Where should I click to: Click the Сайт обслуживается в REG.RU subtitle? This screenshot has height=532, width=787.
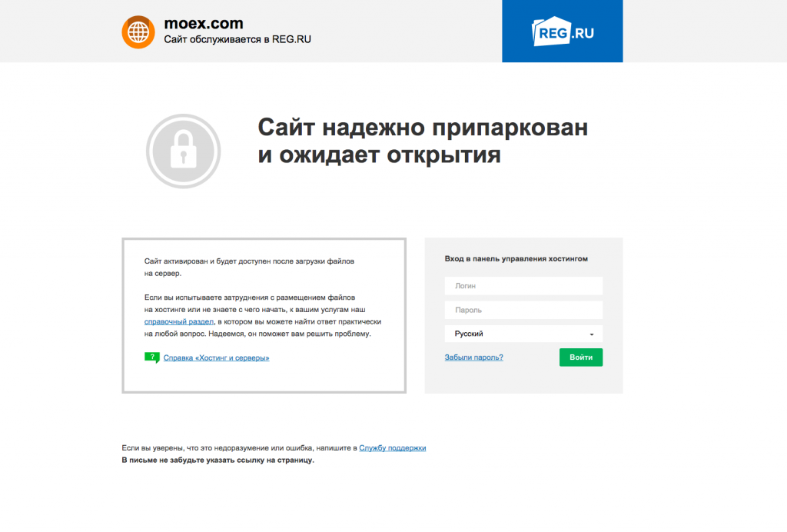[237, 39]
